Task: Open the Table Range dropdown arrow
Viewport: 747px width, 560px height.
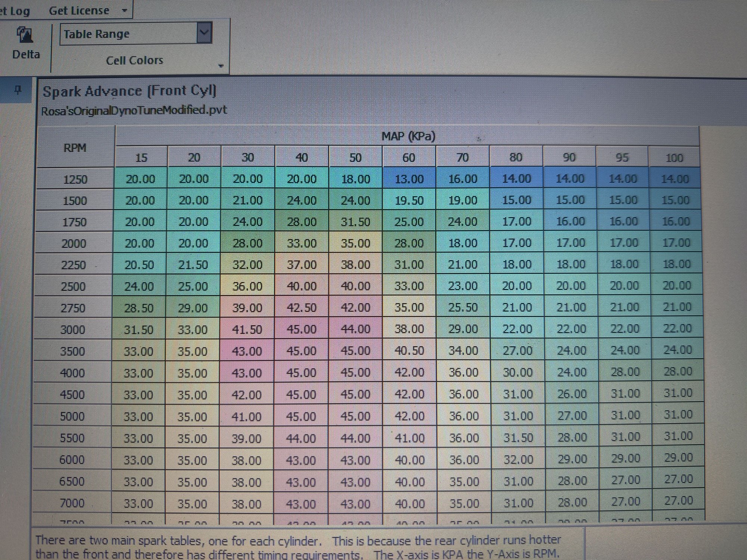Action: coord(204,33)
